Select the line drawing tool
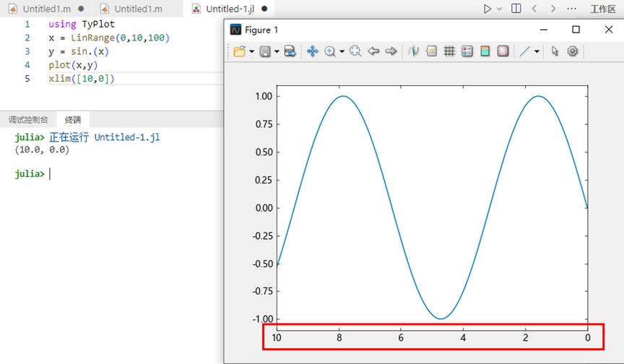This screenshot has height=364, width=624. (525, 51)
